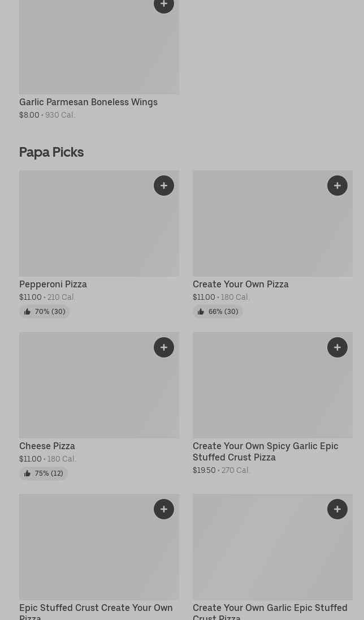This screenshot has width=364, height=620.
Task: Tap plus button on Cheese Pizza
Action: pos(164,347)
